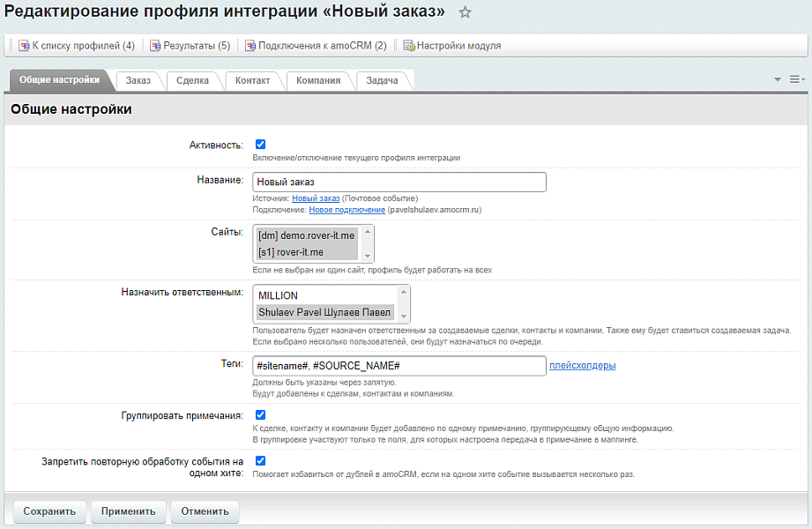Open the hamburger menu icon top right
Image resolution: width=812 pixels, height=529 pixels.
794,78
